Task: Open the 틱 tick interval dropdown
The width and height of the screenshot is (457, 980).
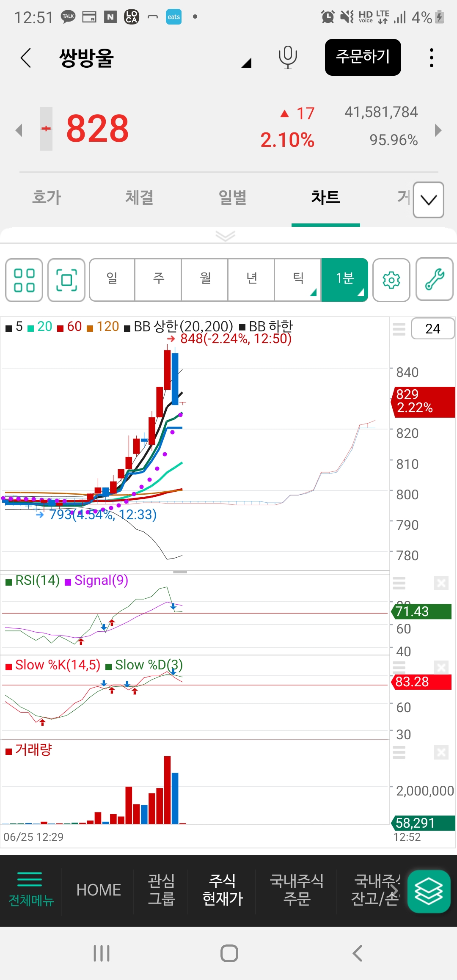Action: point(298,280)
